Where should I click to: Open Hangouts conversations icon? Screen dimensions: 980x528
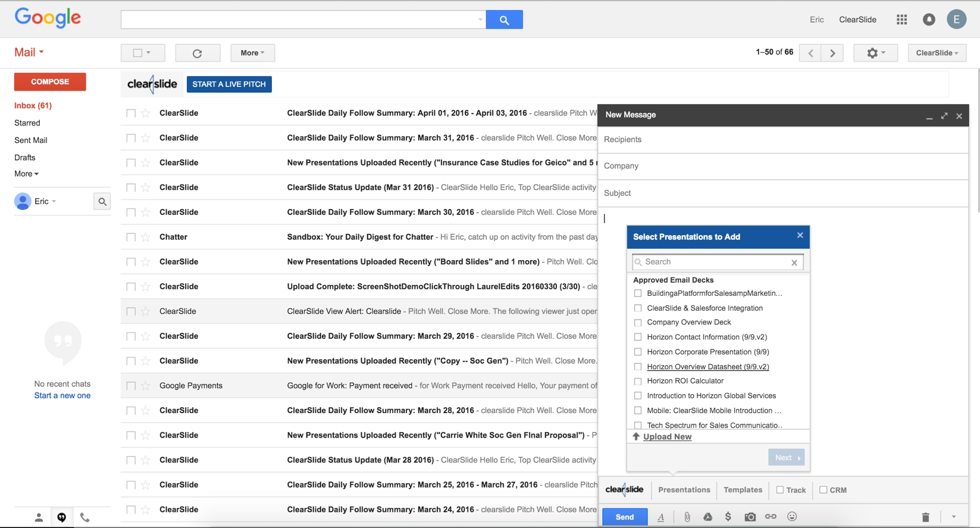click(x=62, y=517)
